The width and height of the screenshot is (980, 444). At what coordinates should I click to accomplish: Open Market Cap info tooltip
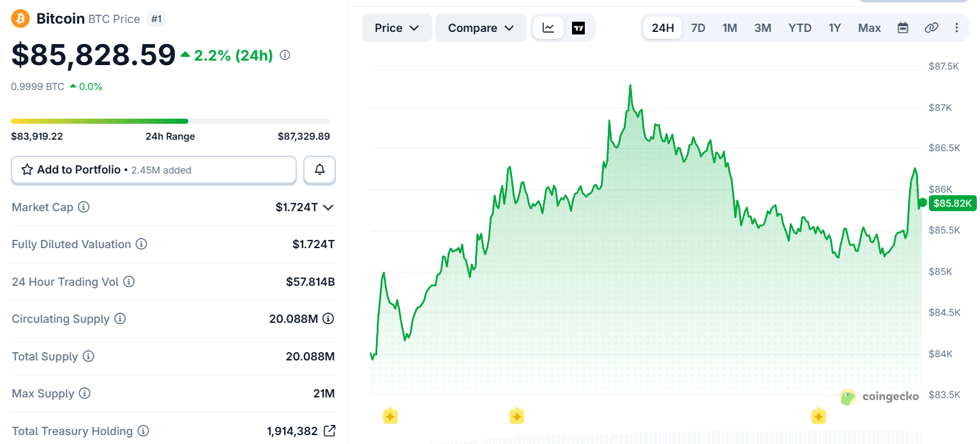84,207
